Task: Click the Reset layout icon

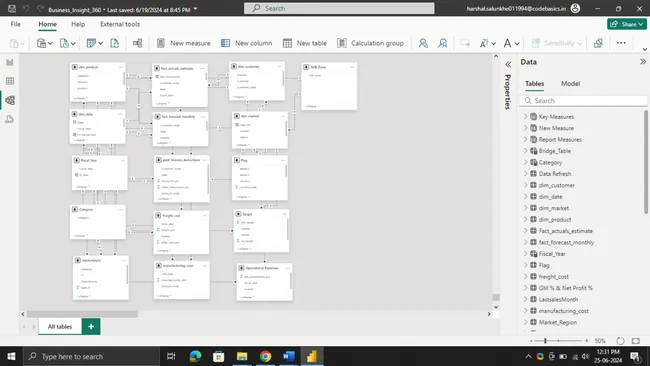Action: pos(620,341)
